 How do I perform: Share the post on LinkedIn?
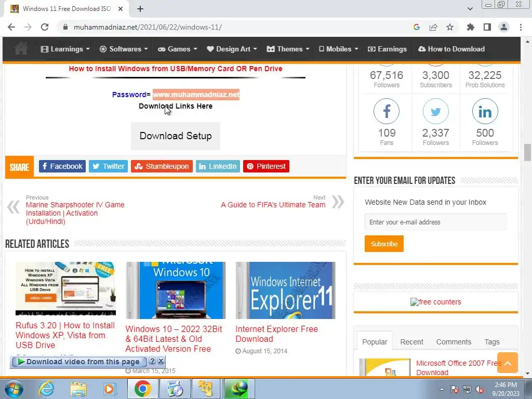pos(218,166)
